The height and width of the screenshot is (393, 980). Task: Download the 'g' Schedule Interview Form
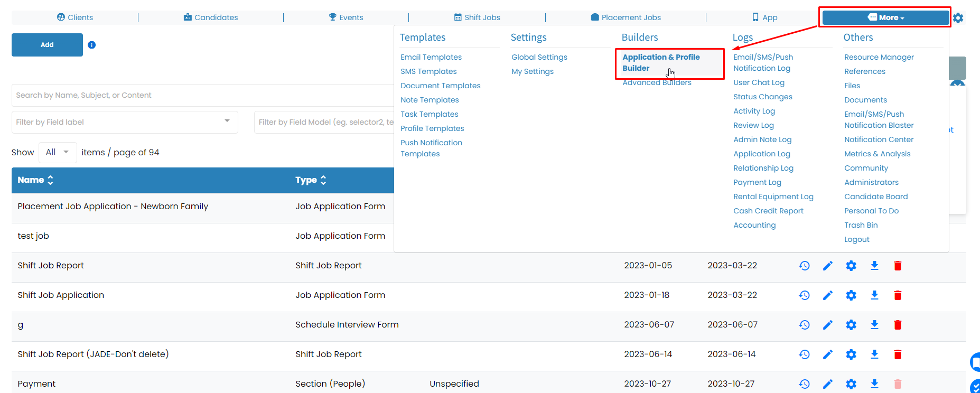pos(874,325)
